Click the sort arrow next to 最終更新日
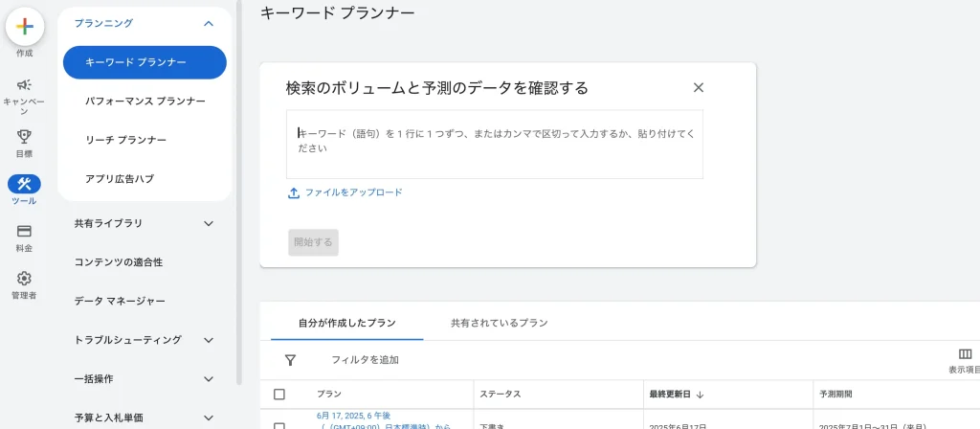The height and width of the screenshot is (429, 980). coord(700,395)
